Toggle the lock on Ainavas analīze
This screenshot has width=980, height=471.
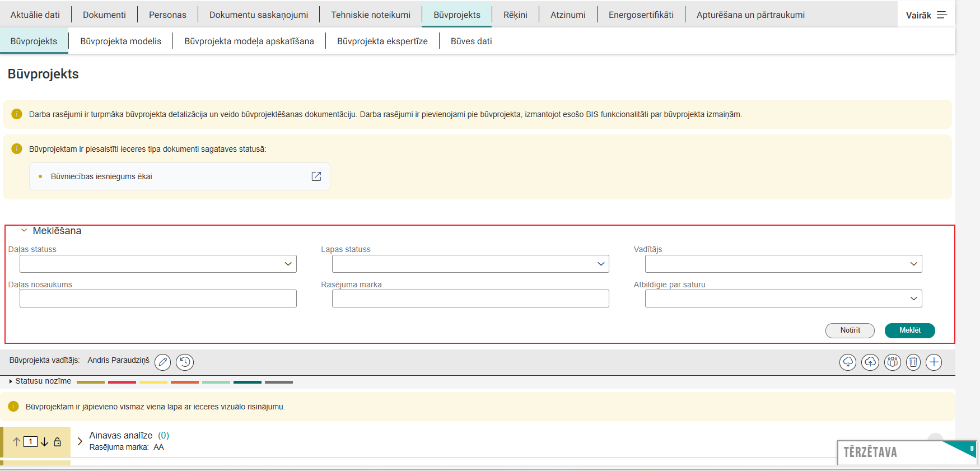(58, 442)
